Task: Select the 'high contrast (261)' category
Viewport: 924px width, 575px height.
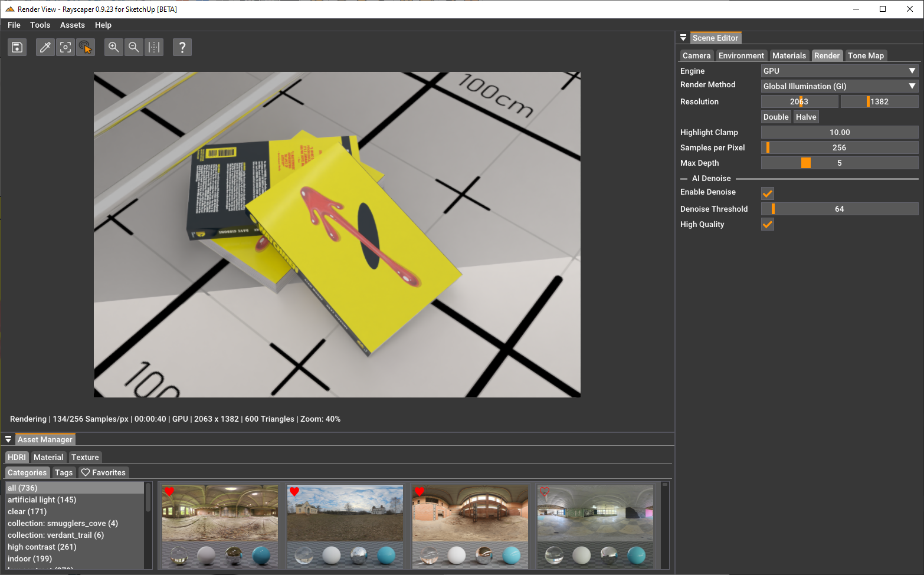Action: [x=75, y=547]
